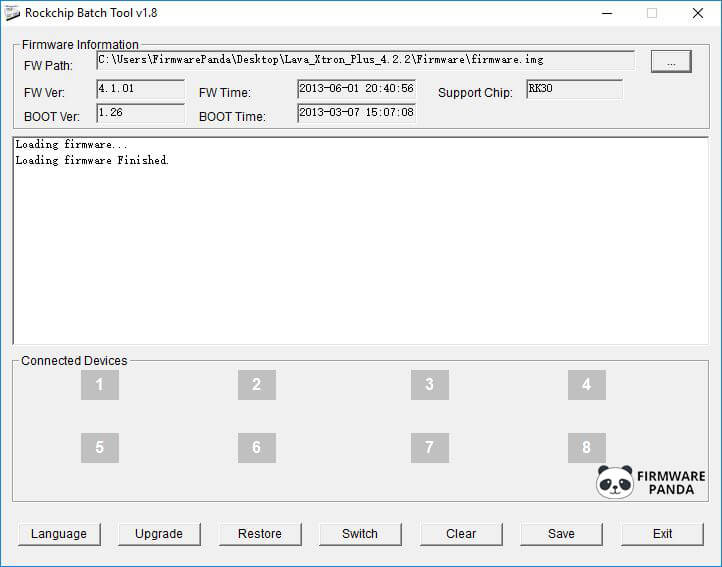Image resolution: width=722 pixels, height=567 pixels.
Task: Click the 'Loading firmware...' log line
Action: 71,145
